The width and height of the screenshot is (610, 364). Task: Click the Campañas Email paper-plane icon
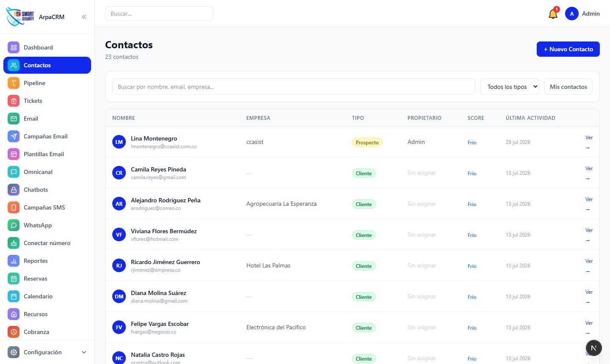(14, 136)
